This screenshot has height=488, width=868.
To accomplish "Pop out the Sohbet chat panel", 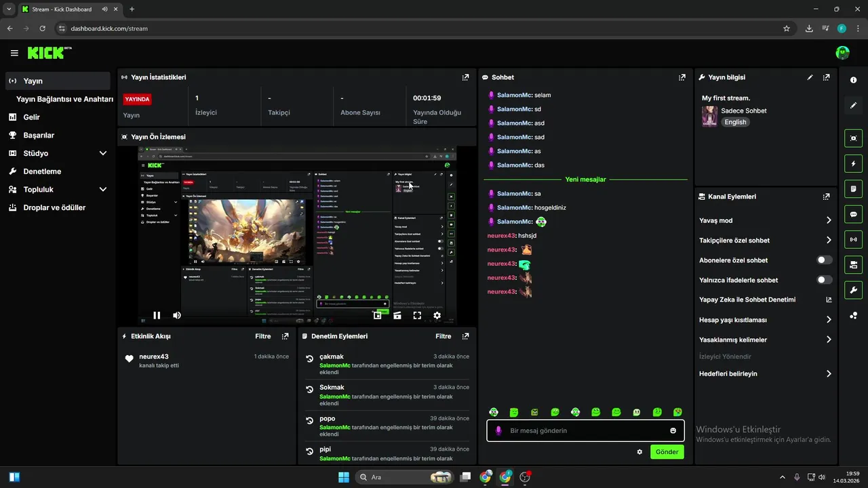I will click(682, 77).
